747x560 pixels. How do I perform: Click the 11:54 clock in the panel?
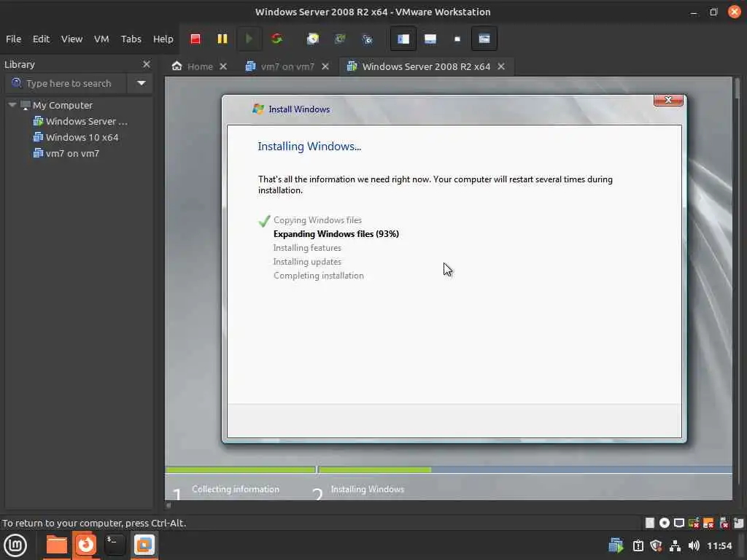click(x=719, y=545)
